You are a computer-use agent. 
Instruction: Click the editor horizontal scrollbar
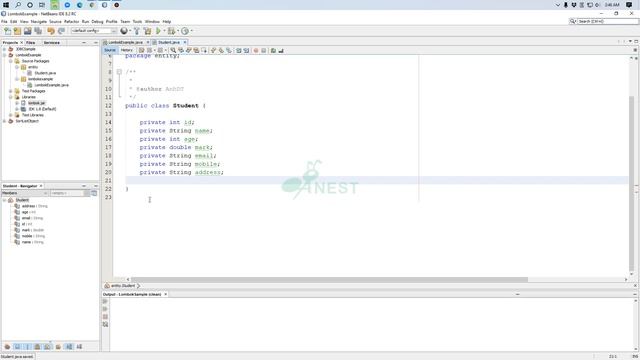[329, 280]
